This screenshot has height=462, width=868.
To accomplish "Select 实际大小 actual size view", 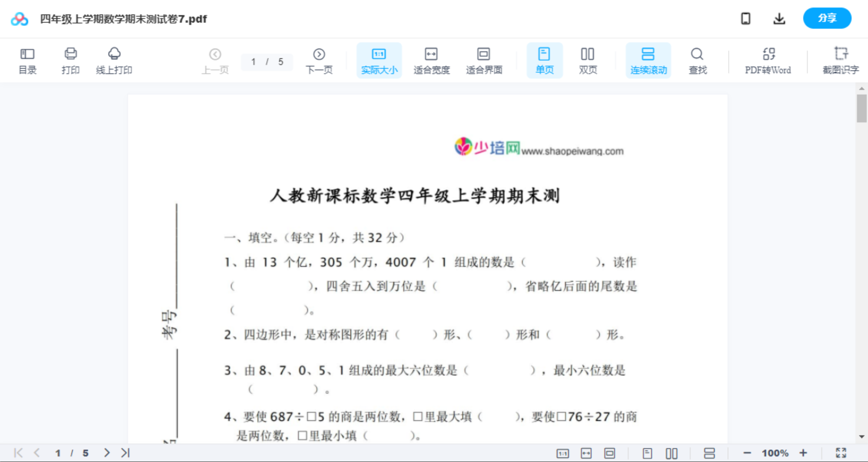I will click(x=379, y=60).
